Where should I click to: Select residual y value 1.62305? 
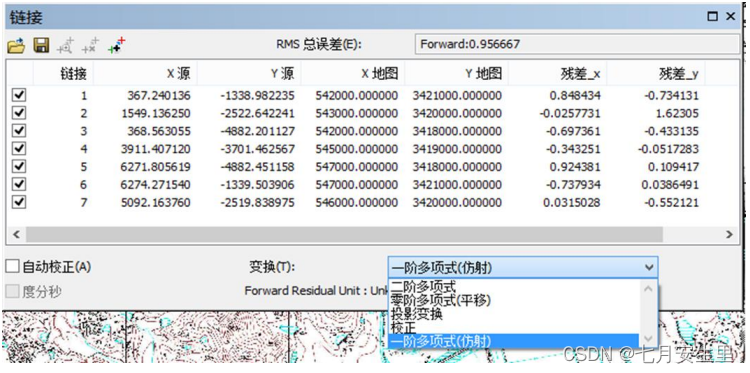tap(677, 113)
